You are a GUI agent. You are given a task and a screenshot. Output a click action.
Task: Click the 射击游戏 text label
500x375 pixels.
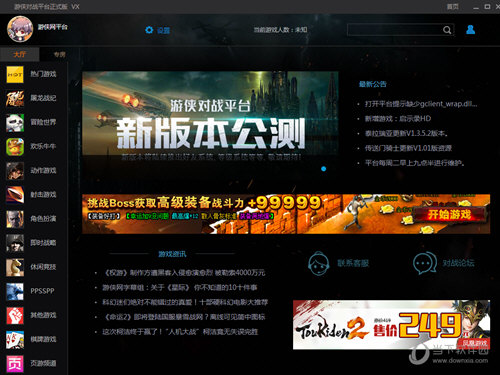pos(43,195)
